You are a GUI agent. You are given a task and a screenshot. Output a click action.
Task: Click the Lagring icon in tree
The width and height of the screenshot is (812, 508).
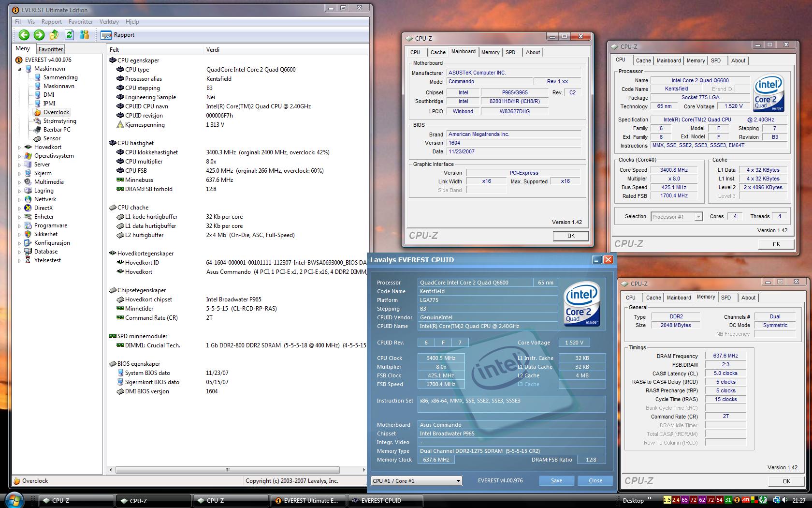pos(29,191)
